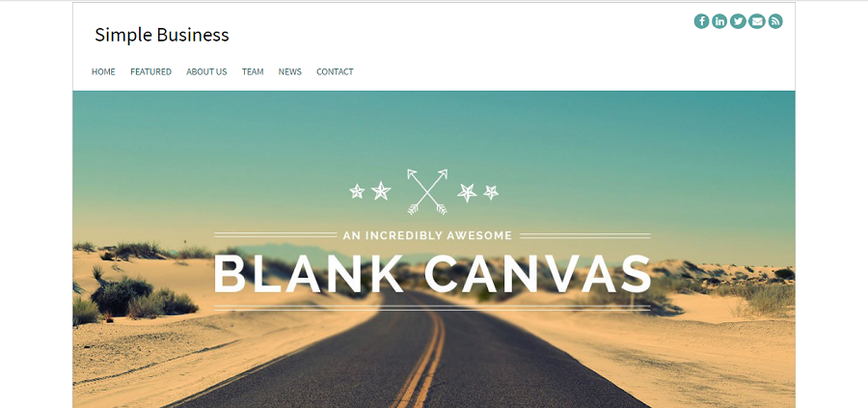Navigate to ABOUT US
This screenshot has width=868, height=408.
tap(206, 72)
